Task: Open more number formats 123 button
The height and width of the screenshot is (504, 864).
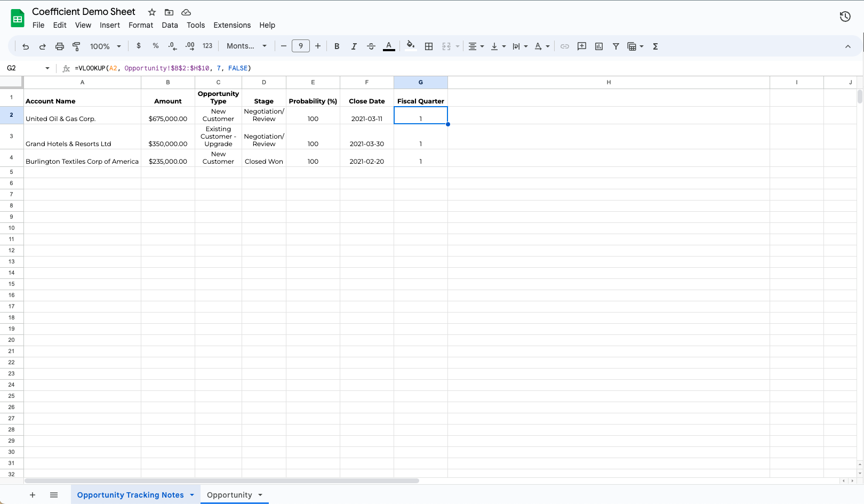Action: click(x=207, y=46)
